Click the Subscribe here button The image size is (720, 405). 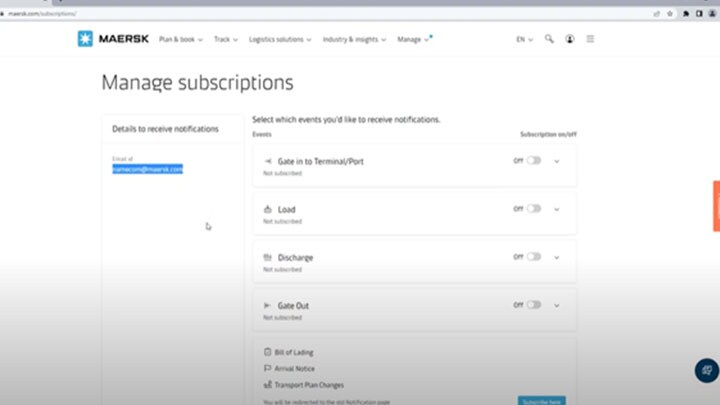click(542, 400)
